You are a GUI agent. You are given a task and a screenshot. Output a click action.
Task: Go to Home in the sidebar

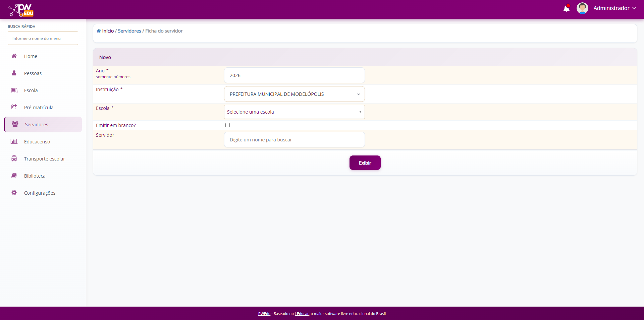pyautogui.click(x=31, y=56)
